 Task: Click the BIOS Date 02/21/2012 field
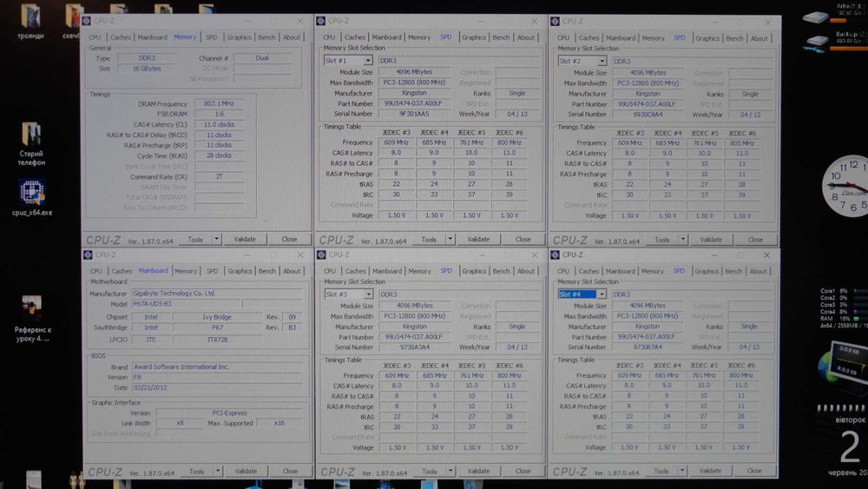[217, 387]
